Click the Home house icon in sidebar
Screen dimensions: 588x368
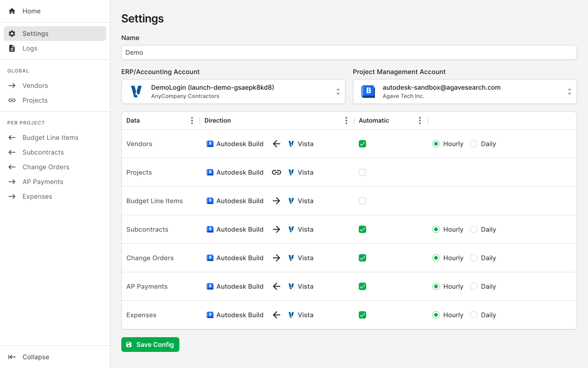(x=12, y=11)
